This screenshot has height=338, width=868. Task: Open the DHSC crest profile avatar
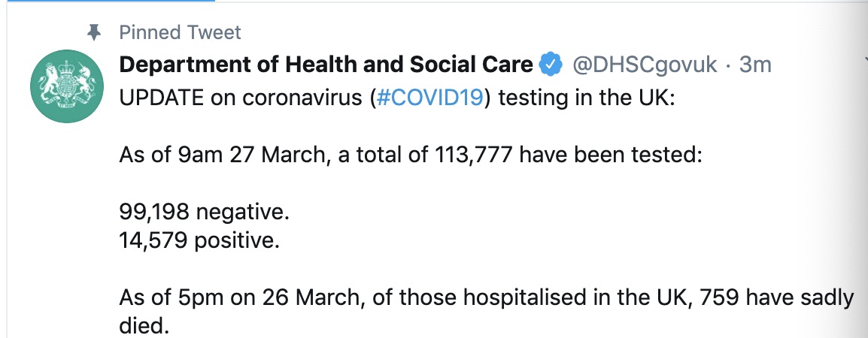[66, 86]
